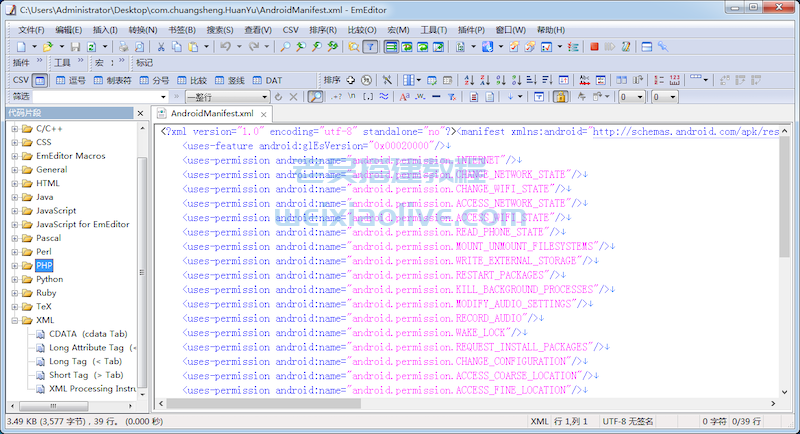This screenshot has width=800, height=434.
Task: Open the 文件(F) menu
Action: (31, 30)
